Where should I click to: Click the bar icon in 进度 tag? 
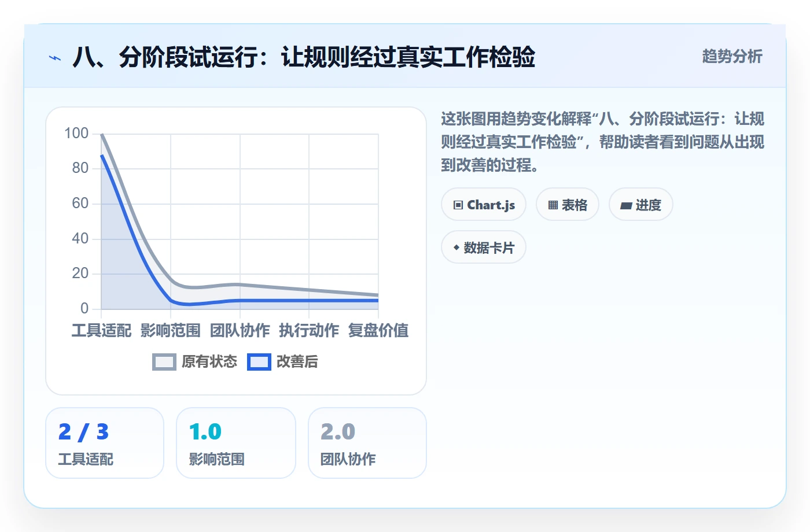626,205
